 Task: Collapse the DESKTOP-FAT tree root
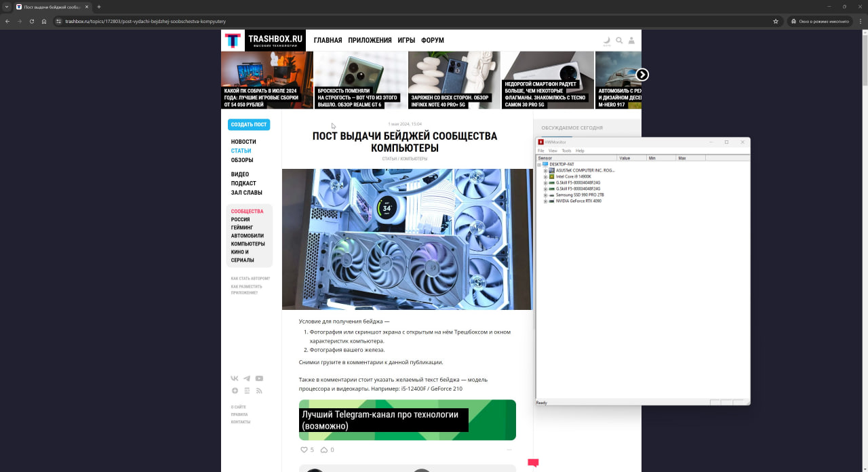(540, 164)
